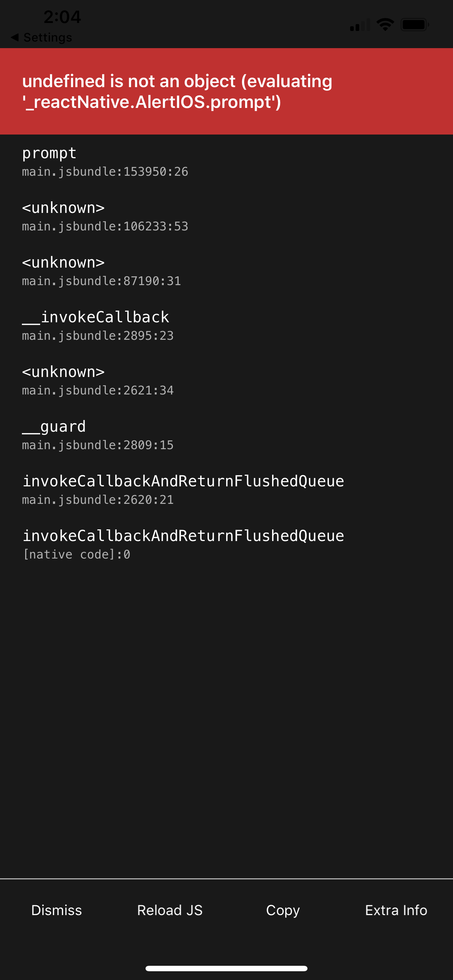Open Extra Info for the error
Image resolution: width=453 pixels, height=980 pixels.
coord(396,910)
